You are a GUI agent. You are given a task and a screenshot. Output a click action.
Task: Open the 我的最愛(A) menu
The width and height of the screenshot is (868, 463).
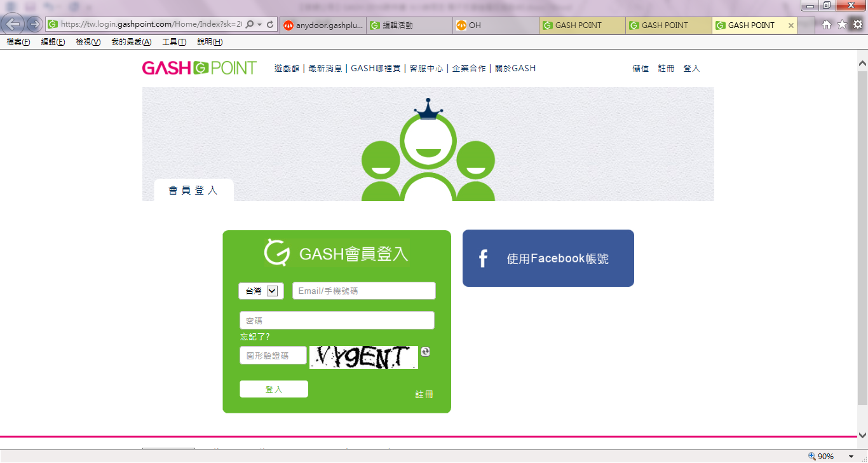pyautogui.click(x=132, y=42)
